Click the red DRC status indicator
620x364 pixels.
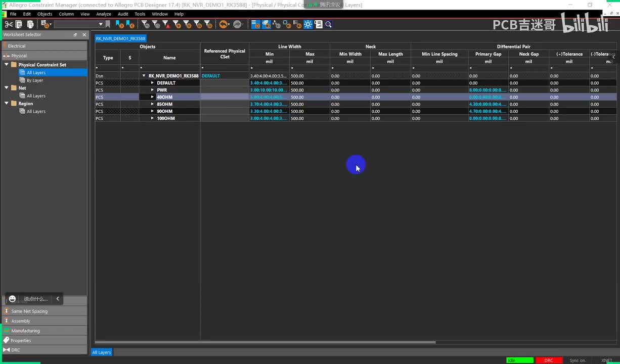click(549, 360)
